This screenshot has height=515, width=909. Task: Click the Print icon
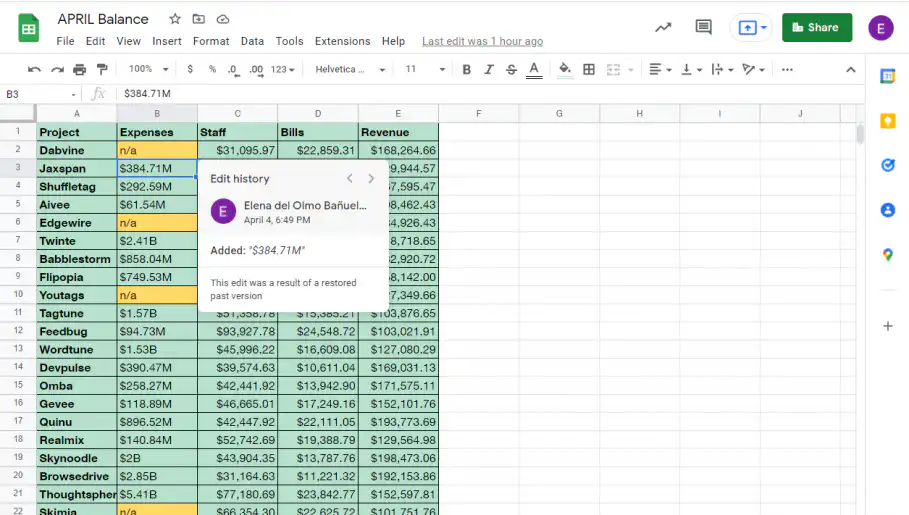[79, 70]
